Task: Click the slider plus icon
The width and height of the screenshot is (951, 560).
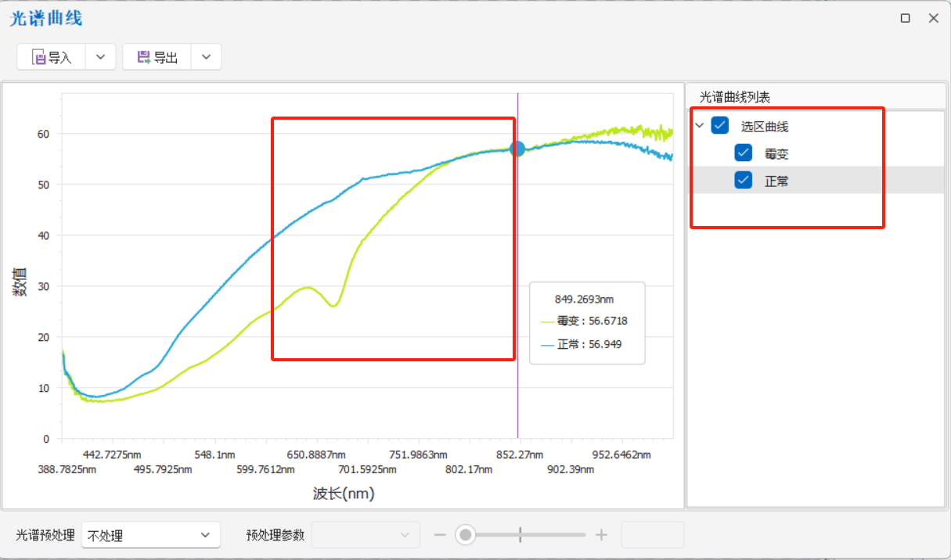Action: (x=601, y=535)
